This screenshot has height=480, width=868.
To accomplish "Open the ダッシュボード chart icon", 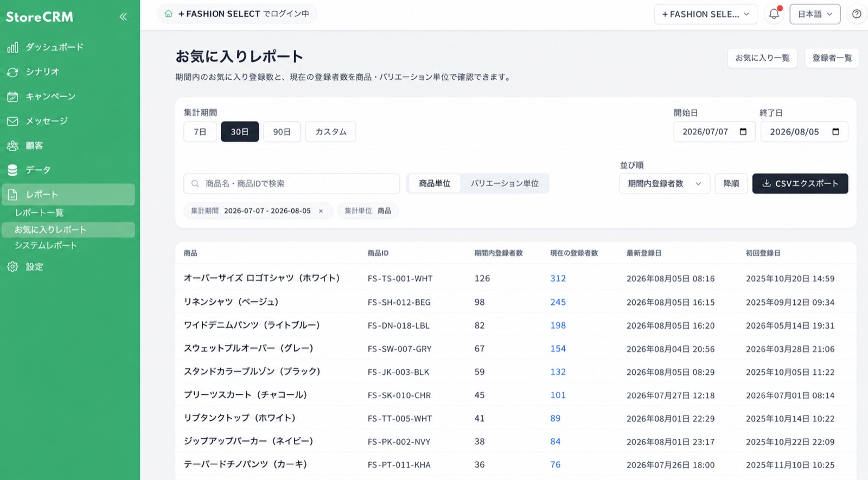I will click(x=12, y=48).
